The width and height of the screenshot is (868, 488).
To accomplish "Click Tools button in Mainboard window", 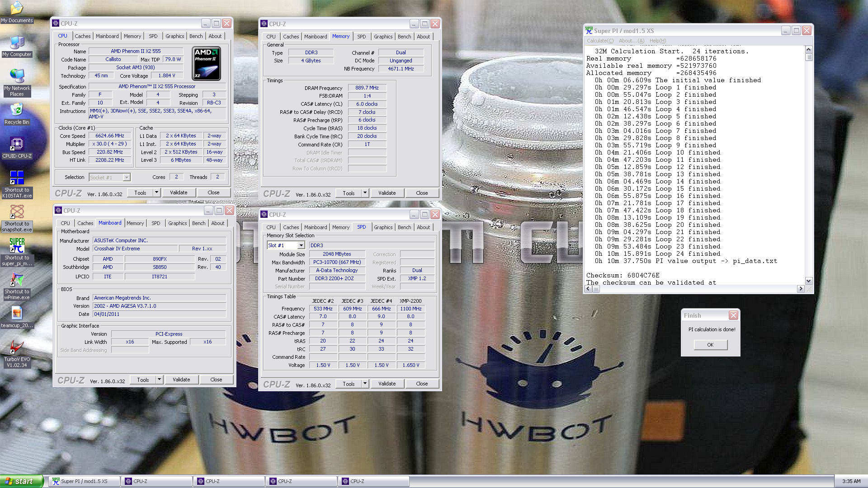I will [143, 380].
